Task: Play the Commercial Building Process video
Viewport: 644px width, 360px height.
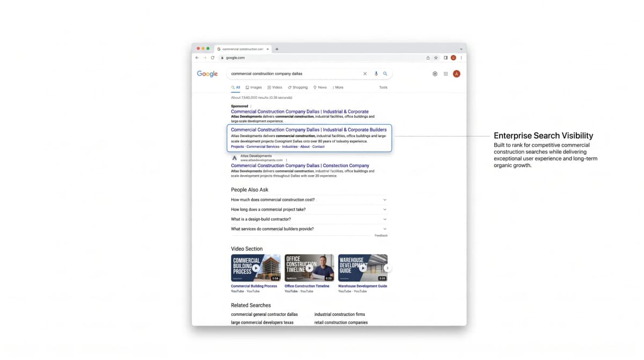Action: tap(256, 268)
